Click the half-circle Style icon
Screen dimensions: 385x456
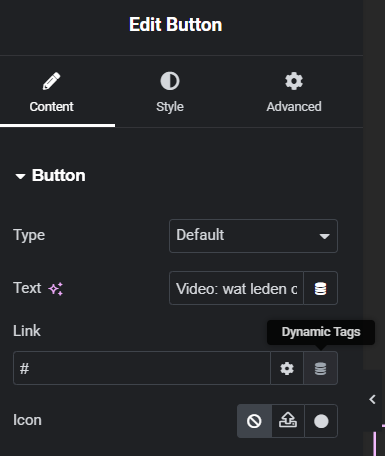tap(170, 81)
